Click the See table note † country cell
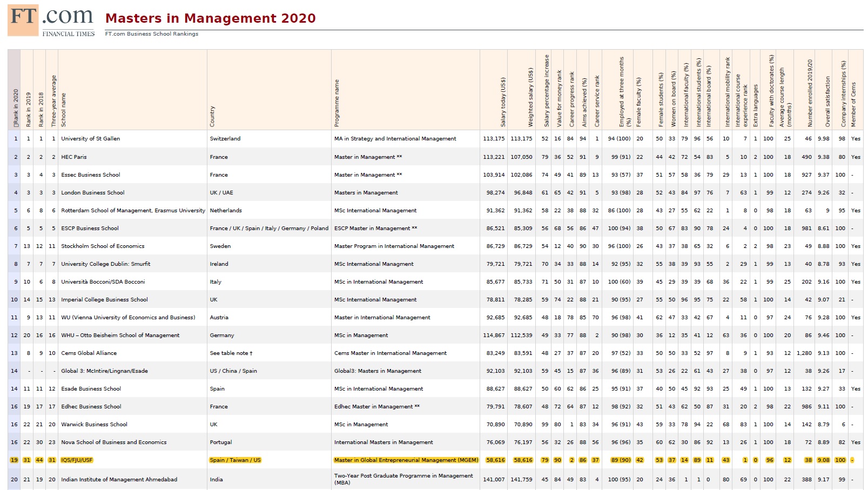868x490 pixels. point(231,353)
